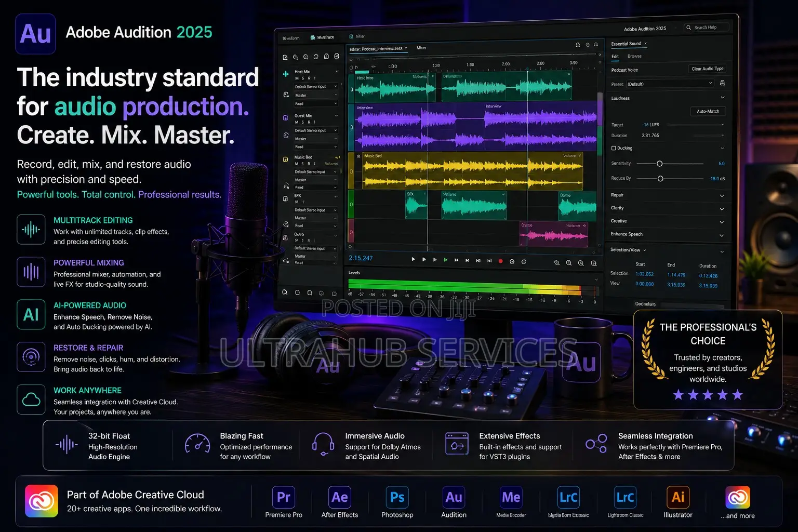Viewport: 798px width, 532px height.
Task: Click the Media Encoder app icon
Action: pos(511,498)
